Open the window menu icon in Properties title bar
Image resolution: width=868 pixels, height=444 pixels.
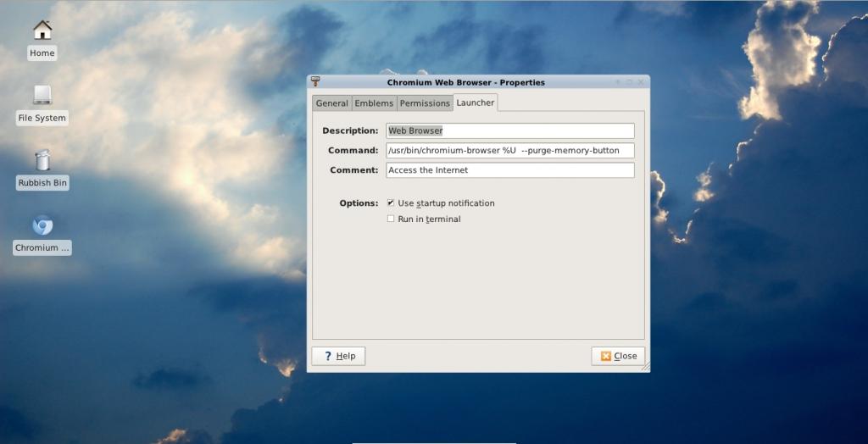click(x=315, y=82)
